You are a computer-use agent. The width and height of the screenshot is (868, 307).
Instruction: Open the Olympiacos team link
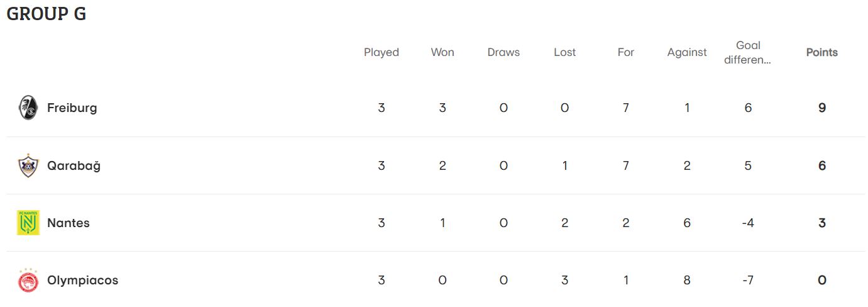pos(82,280)
